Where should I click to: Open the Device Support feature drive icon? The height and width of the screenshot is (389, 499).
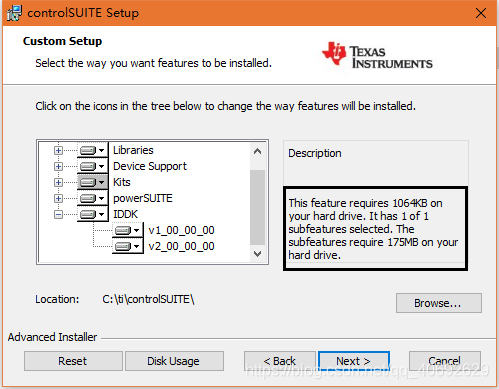(x=93, y=166)
